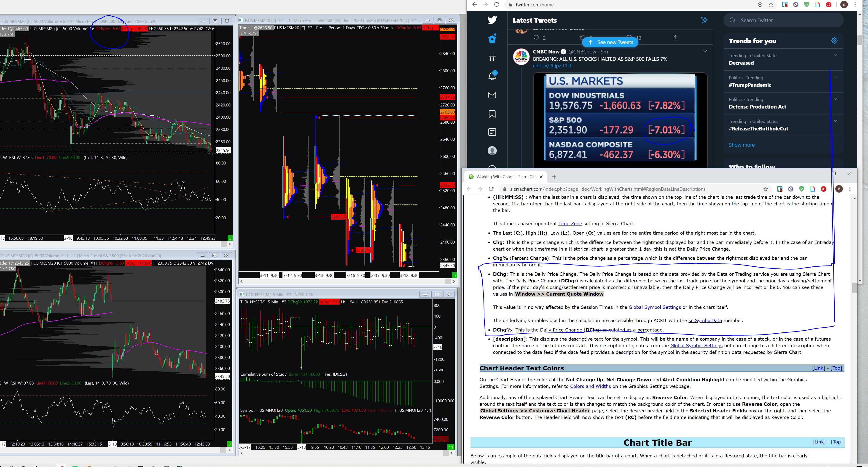Open Twitter Lists icon
The width and height of the screenshot is (868, 467).
[x=492, y=132]
